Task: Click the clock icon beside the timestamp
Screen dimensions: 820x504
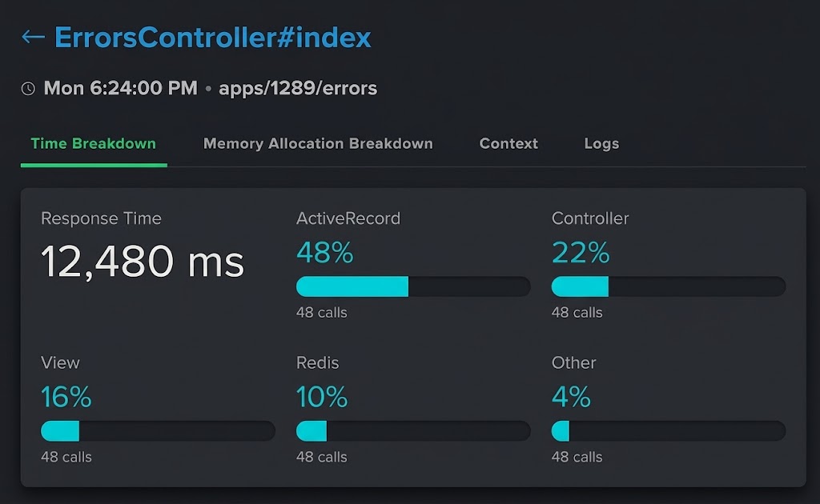Action: coord(28,88)
